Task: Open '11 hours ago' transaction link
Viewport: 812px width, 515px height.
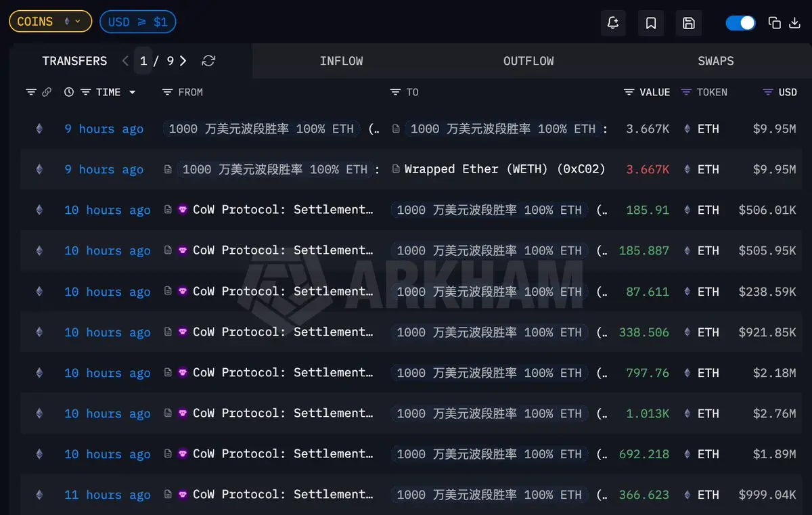Action: (x=107, y=495)
